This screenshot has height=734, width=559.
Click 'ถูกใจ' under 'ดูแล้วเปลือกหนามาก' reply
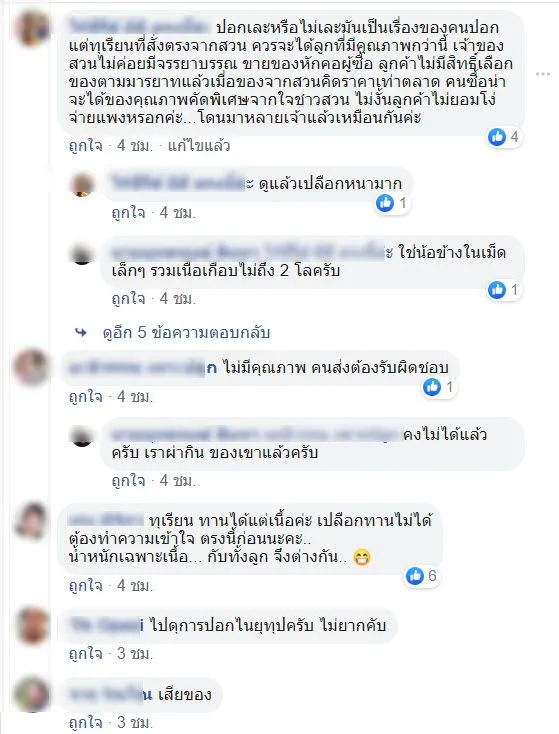tap(128, 213)
